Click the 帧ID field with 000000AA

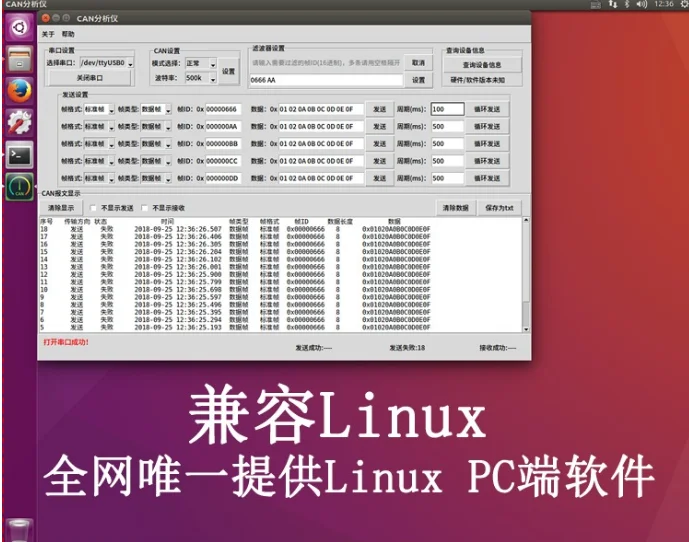223,127
